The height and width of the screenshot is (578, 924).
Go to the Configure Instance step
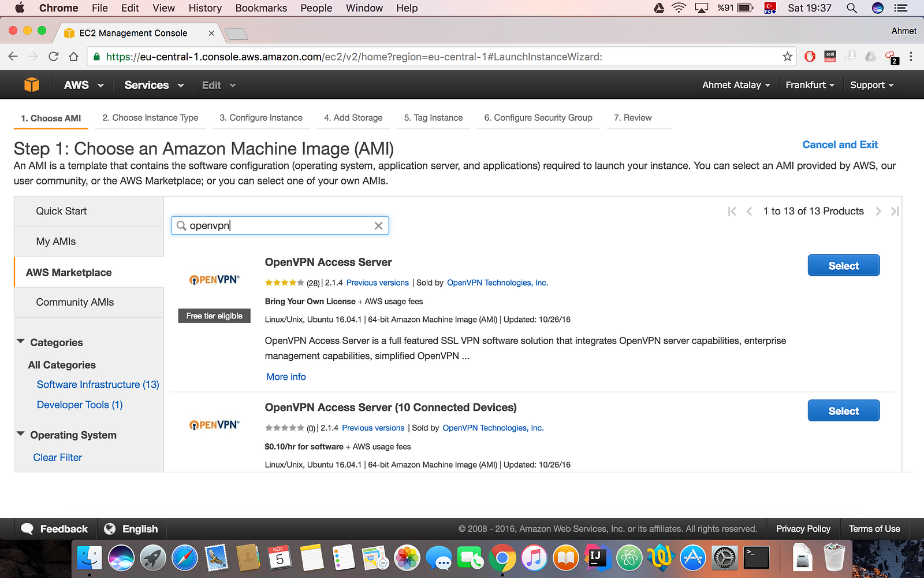tap(261, 118)
